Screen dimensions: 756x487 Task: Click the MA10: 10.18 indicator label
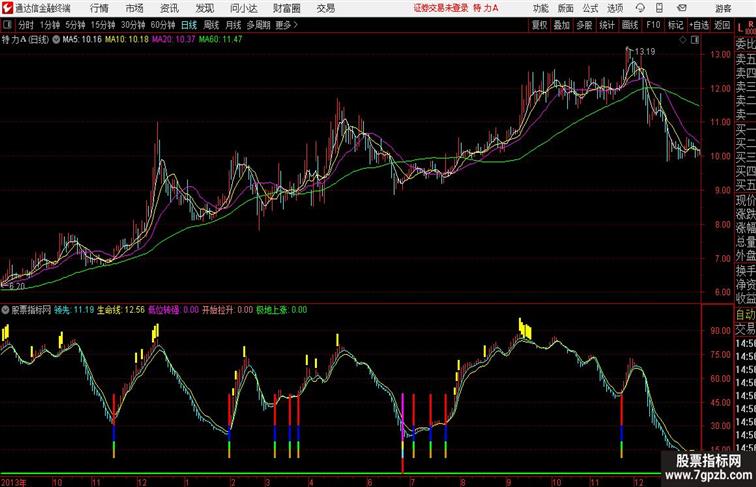(127, 40)
